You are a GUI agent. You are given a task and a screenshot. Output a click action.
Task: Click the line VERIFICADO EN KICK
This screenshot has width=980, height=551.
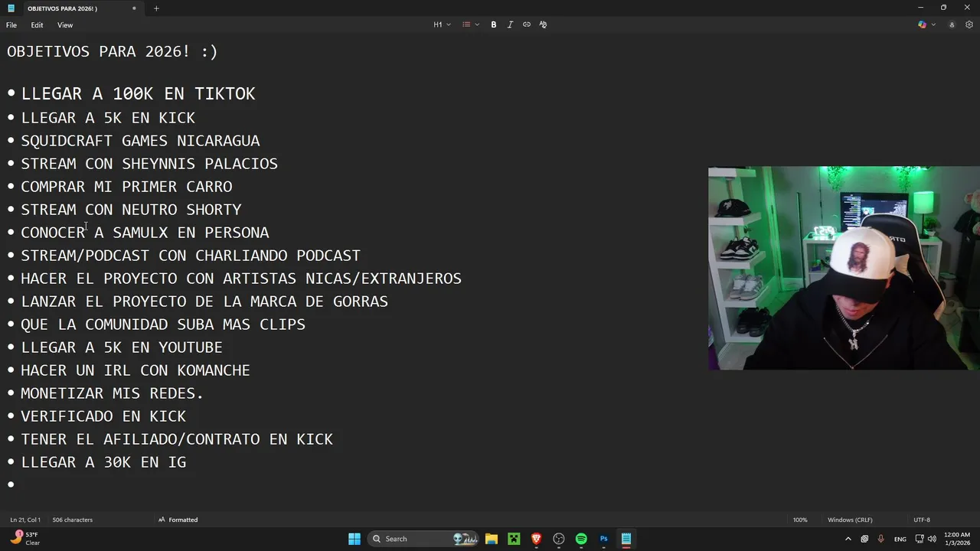[103, 416]
